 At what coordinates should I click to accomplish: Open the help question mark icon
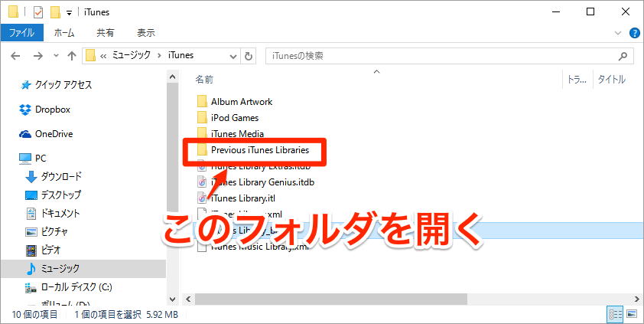click(x=635, y=33)
